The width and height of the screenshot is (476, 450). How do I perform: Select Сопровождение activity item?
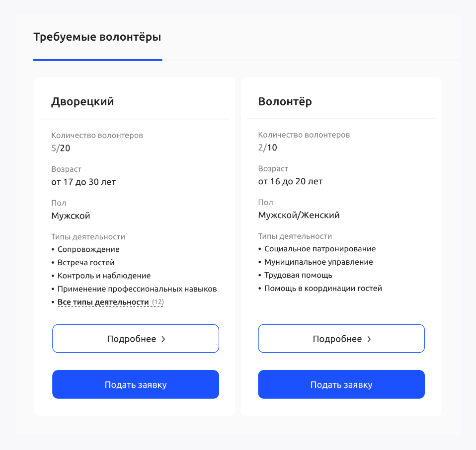88,249
